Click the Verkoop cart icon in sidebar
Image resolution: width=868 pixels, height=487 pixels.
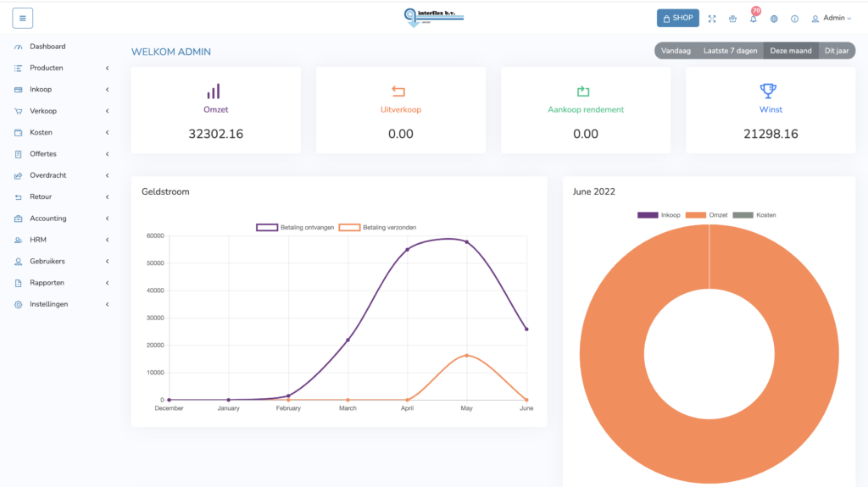pos(19,111)
